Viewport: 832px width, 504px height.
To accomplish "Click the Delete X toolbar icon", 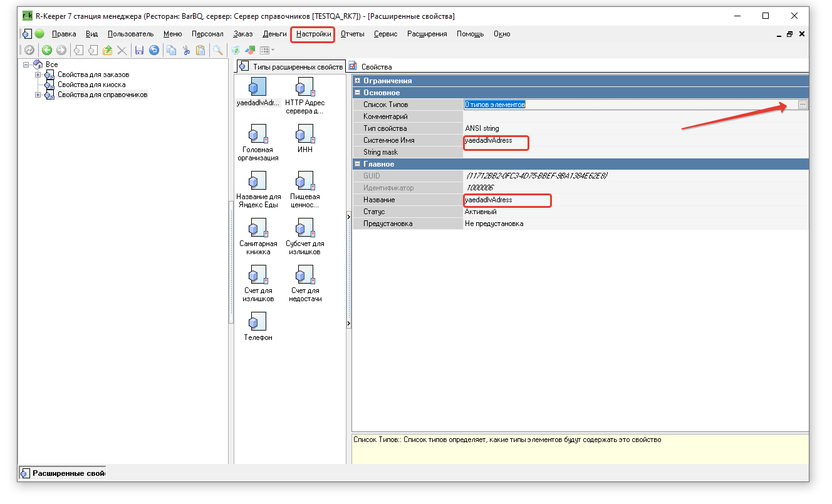I will tap(122, 51).
